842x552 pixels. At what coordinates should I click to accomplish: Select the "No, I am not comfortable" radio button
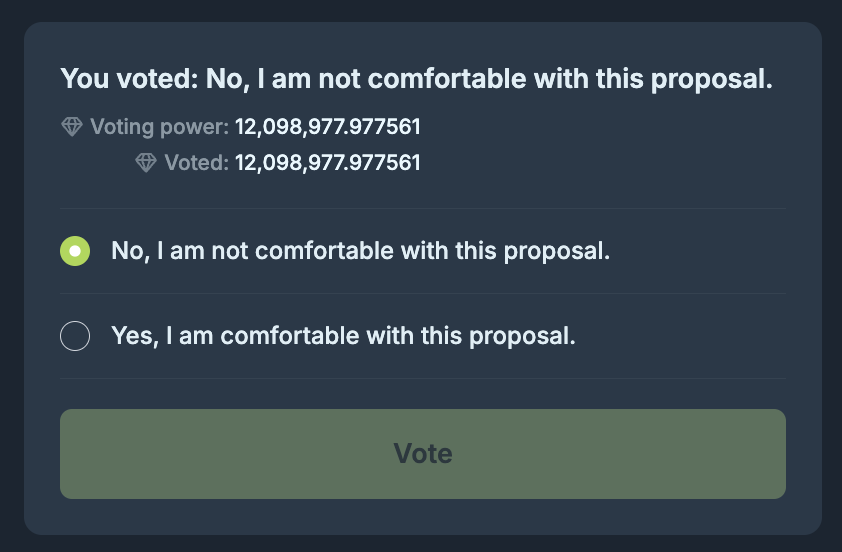[75, 251]
